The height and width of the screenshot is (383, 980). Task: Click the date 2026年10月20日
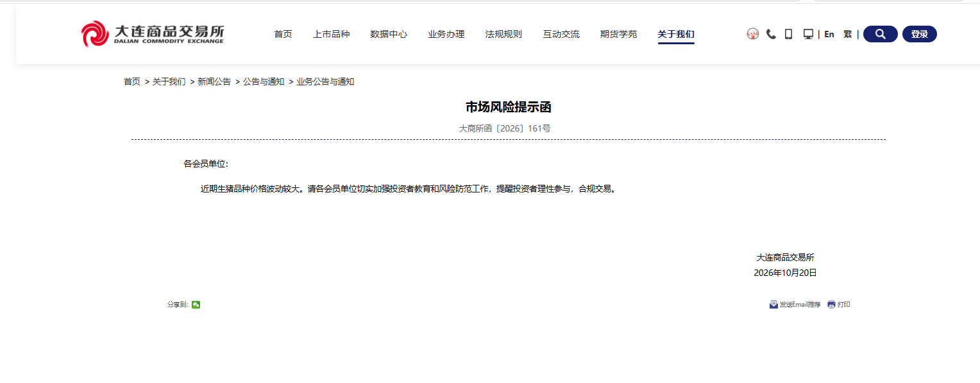[785, 273]
